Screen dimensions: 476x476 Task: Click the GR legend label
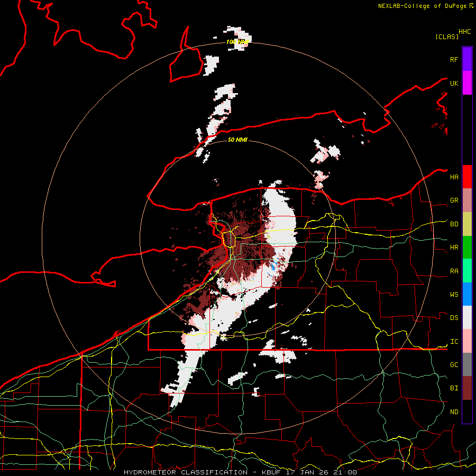tap(454, 200)
